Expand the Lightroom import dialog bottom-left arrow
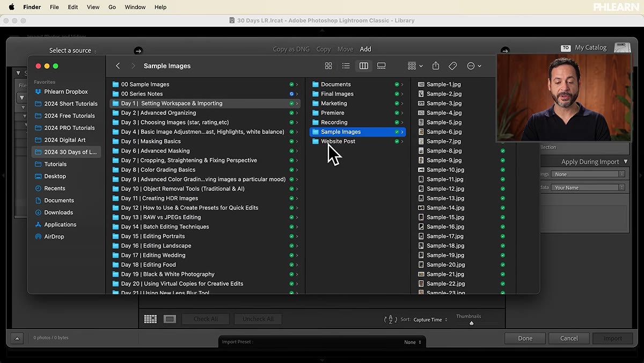 [x=17, y=338]
